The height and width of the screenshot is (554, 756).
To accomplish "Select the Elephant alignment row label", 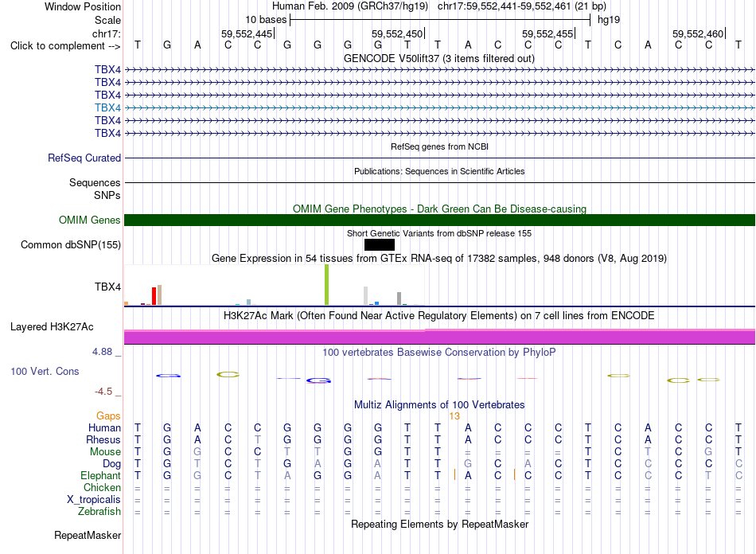I will point(101,476).
